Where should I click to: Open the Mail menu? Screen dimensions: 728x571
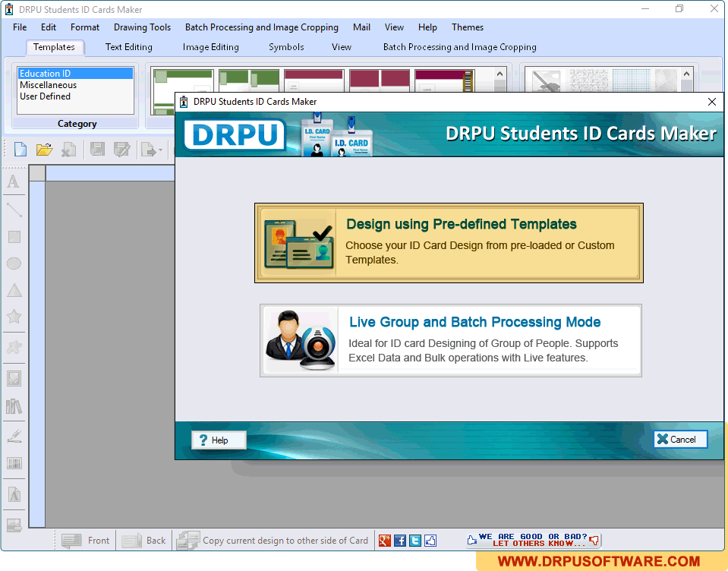[x=361, y=27]
